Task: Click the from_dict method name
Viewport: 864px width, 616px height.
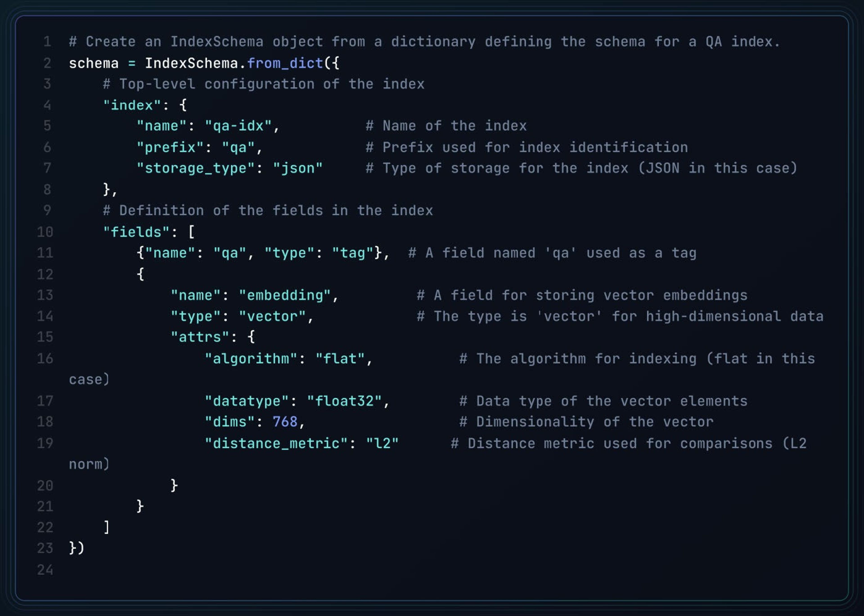Action: click(285, 63)
